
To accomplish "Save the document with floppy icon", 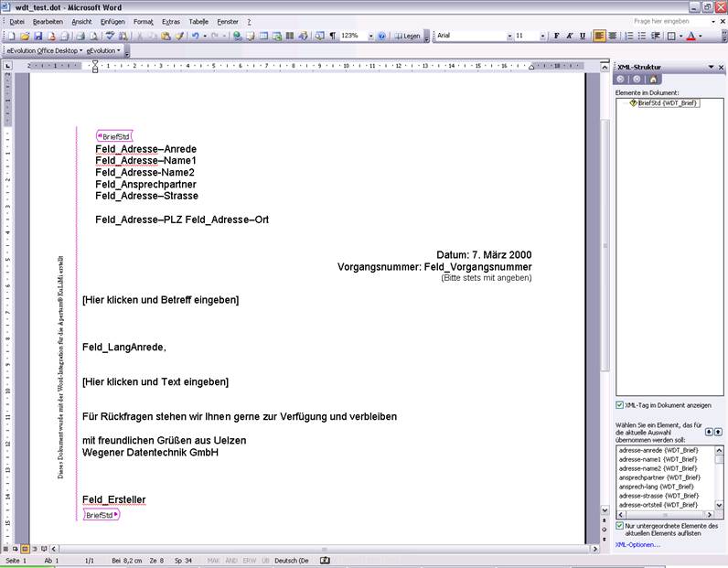I will click(x=38, y=36).
